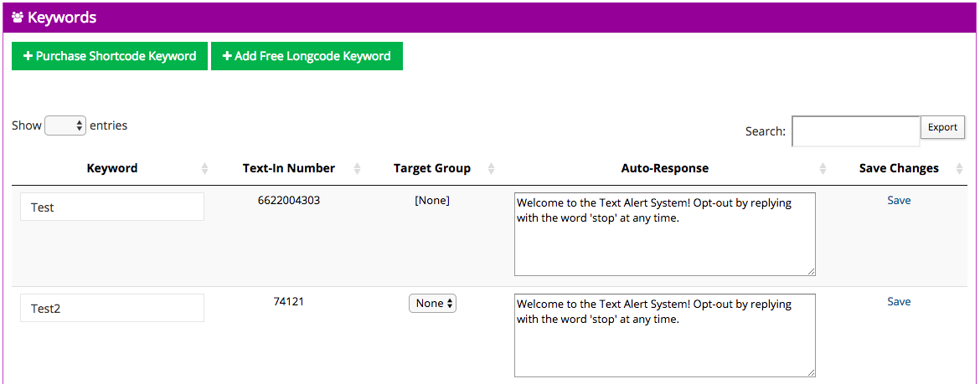
Task: Save changes for the Test keyword
Action: pos(899,201)
